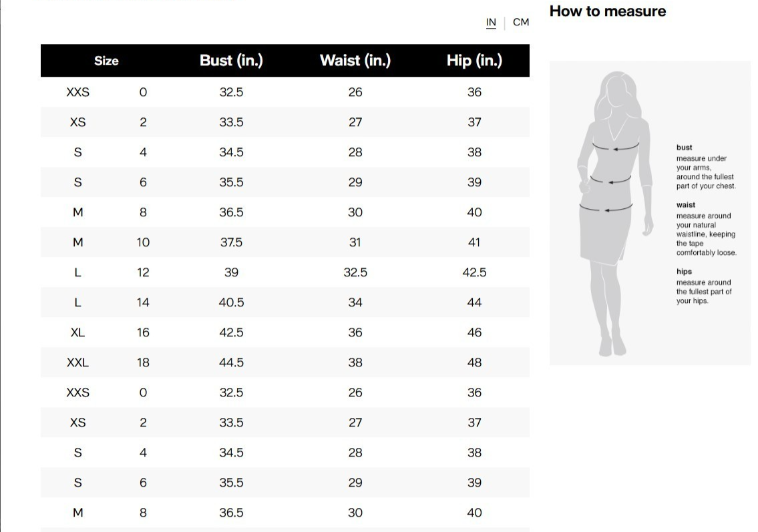Click the Hip (in.) column header

click(x=474, y=61)
